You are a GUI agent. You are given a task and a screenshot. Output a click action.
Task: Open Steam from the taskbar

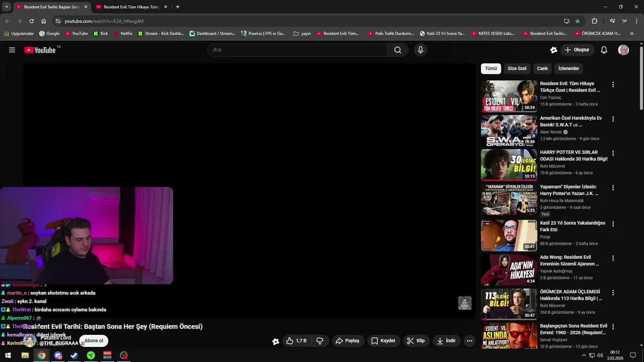coord(74,355)
